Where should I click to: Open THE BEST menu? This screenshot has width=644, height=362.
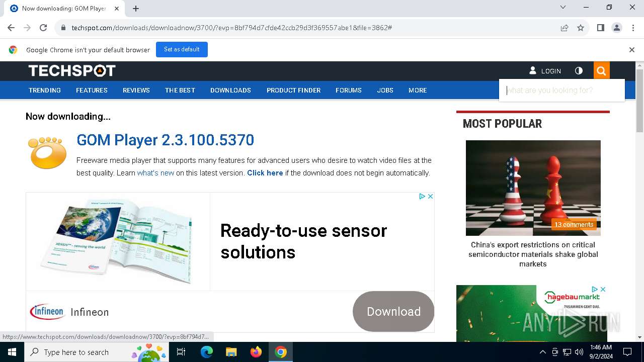(180, 90)
